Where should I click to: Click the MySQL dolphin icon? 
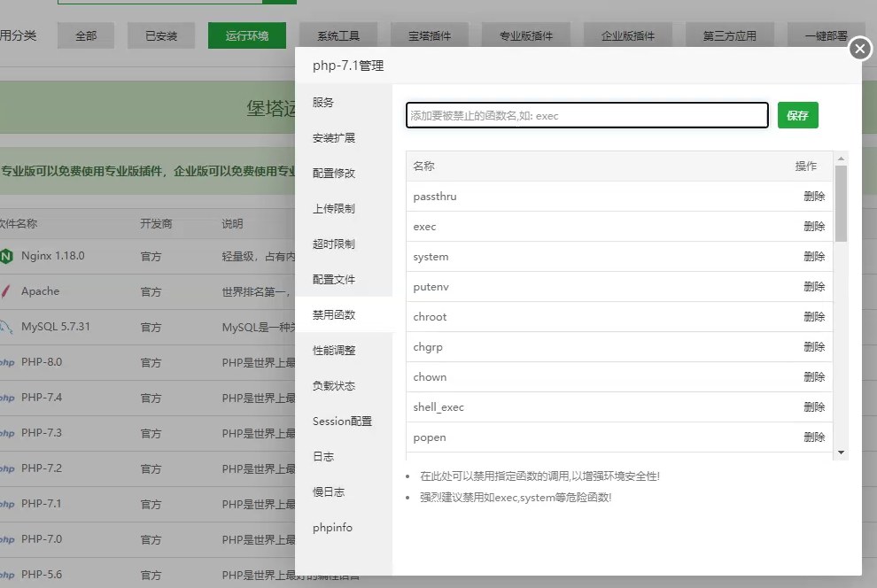click(x=6, y=327)
